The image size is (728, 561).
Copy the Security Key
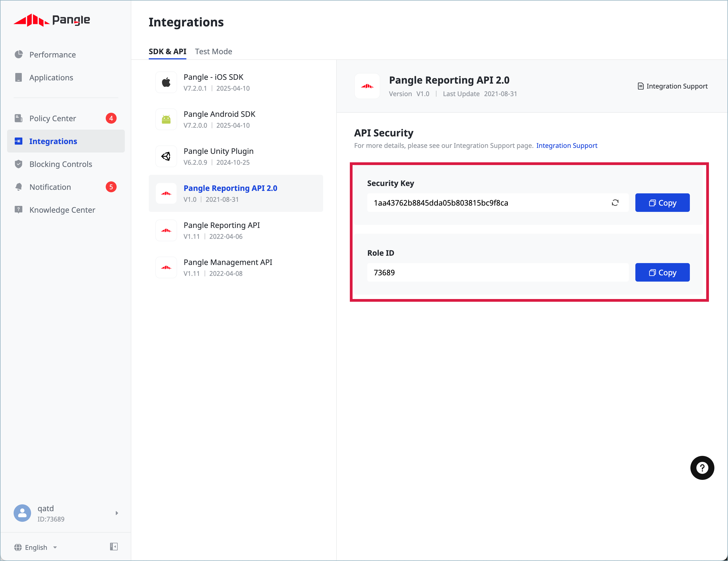[x=662, y=203]
